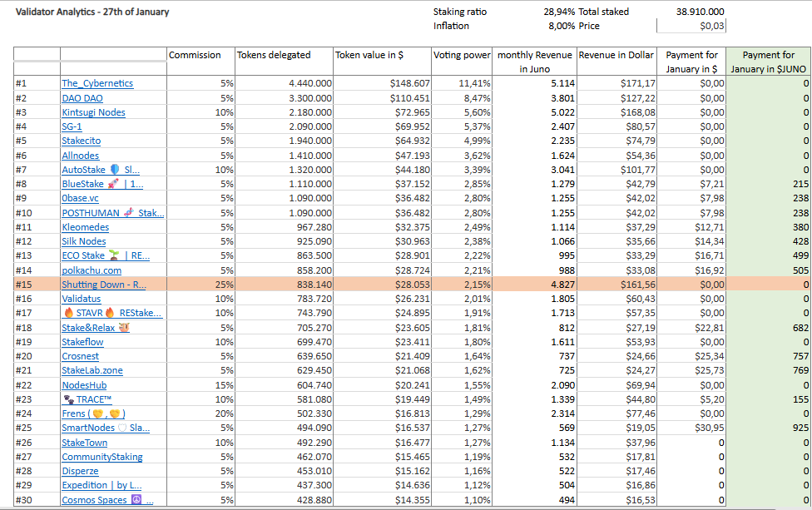The height and width of the screenshot is (510, 812).
Task: Select the Validator Analytics title cell
Action: (x=92, y=12)
